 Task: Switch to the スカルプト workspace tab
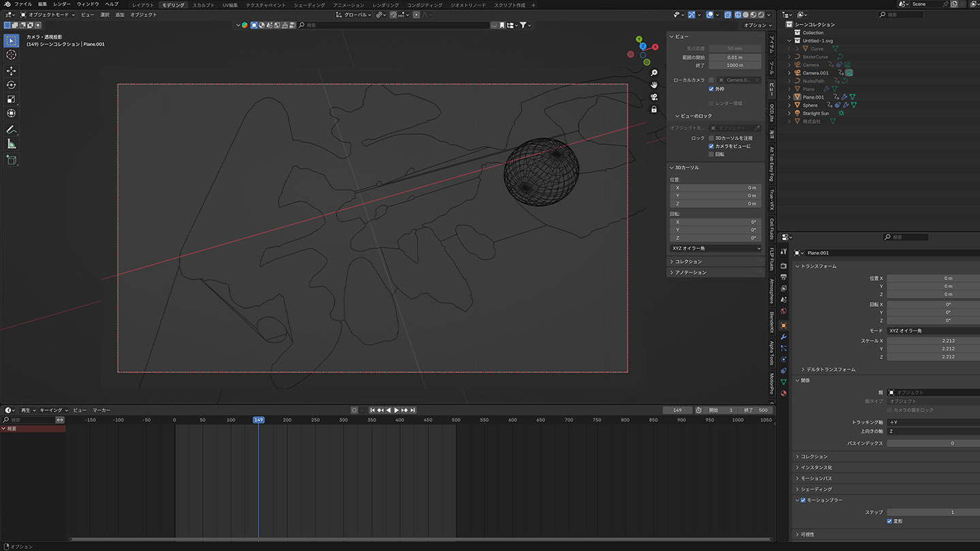click(x=203, y=5)
